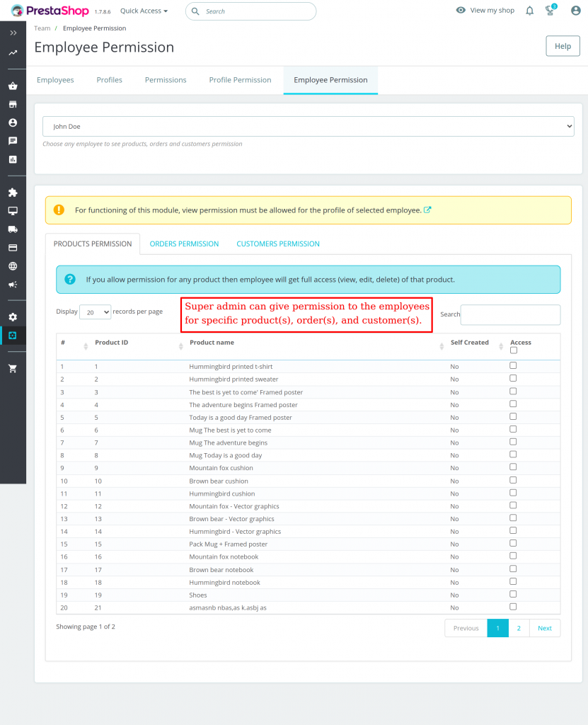Click the Help button
The height and width of the screenshot is (725, 588).
click(x=563, y=46)
